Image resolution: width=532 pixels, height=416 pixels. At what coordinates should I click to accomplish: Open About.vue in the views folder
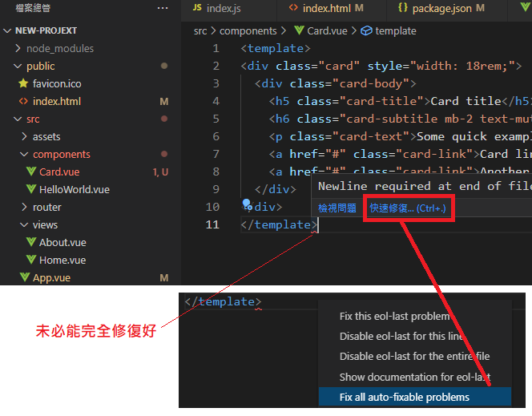click(x=62, y=242)
